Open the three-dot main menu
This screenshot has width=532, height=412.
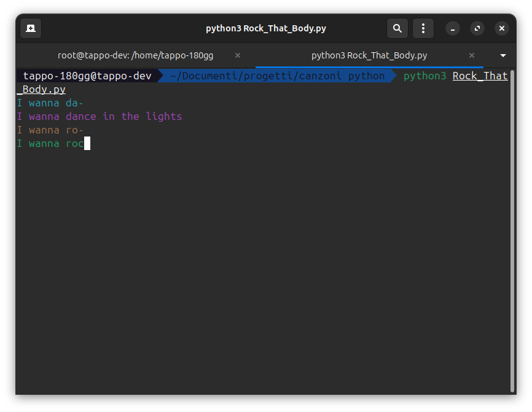[423, 28]
